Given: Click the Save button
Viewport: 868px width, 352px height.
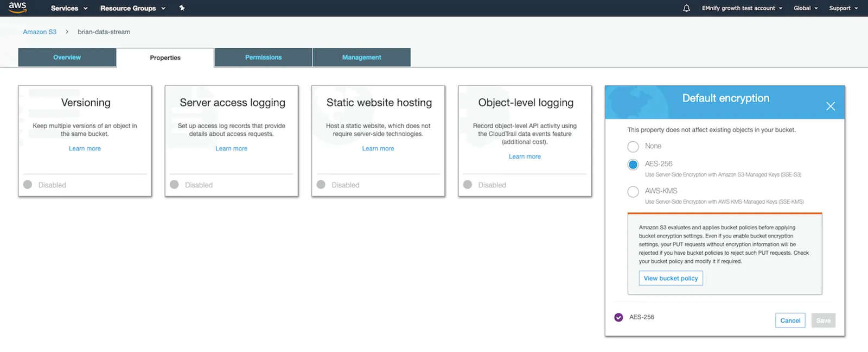Looking at the screenshot, I should pos(824,320).
